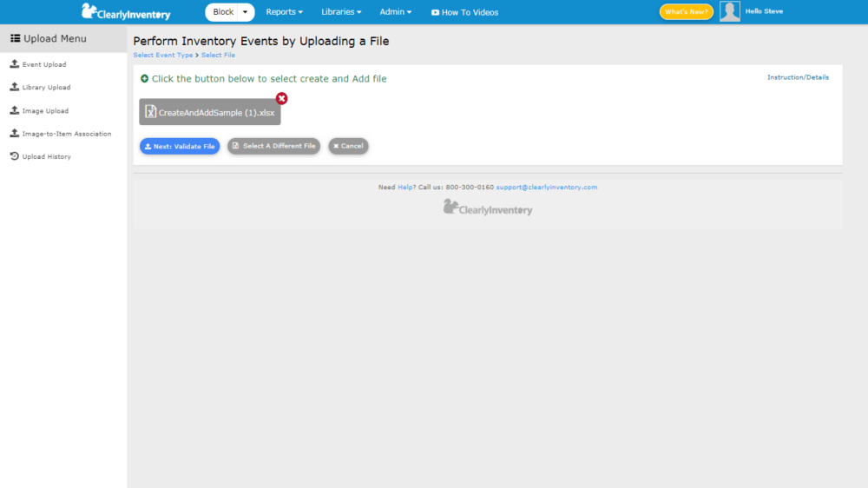Open the Libraries menu
The image size is (868, 488).
[x=341, y=12]
